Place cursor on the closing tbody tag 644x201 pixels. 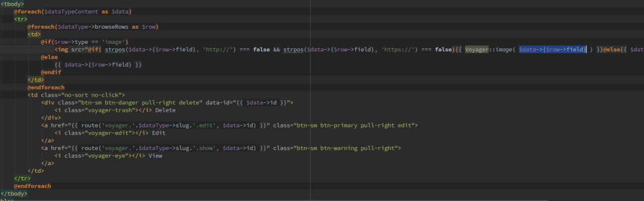tap(14, 193)
